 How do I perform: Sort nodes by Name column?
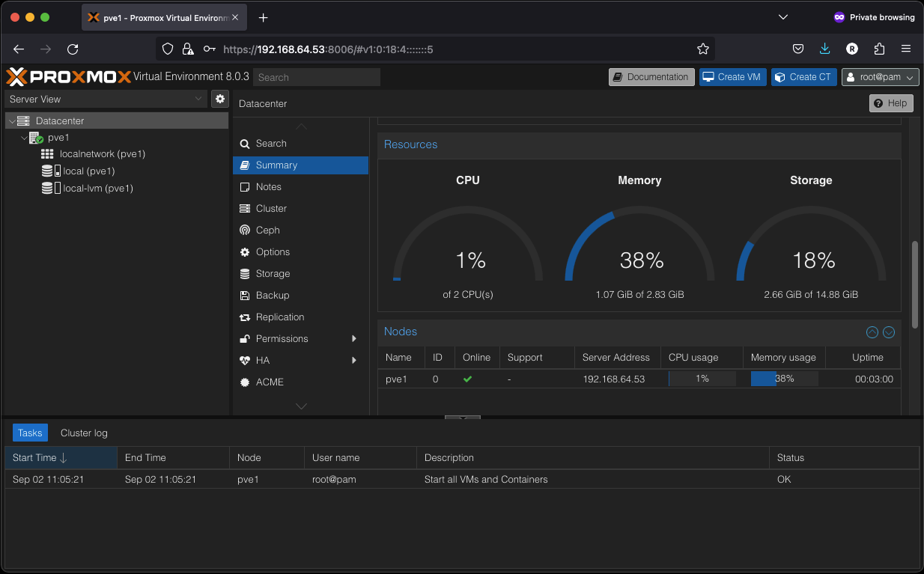coord(401,358)
